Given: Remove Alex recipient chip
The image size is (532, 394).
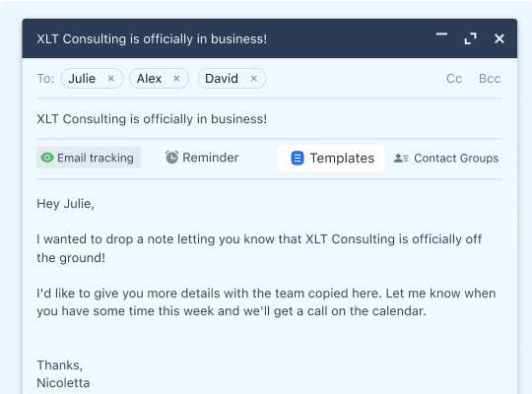Looking at the screenshot, I should pos(176,79).
